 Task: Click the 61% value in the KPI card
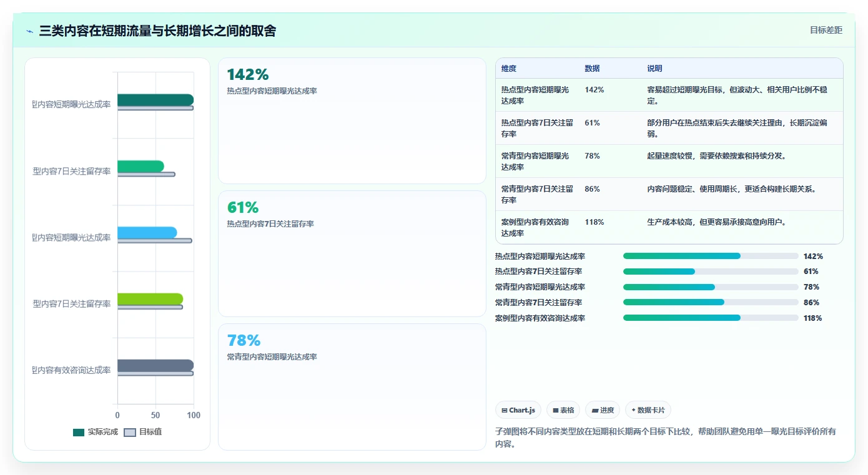pos(243,208)
